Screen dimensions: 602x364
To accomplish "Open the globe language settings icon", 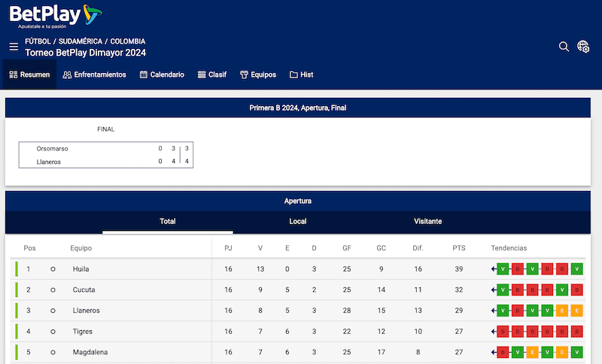I will coord(583,47).
